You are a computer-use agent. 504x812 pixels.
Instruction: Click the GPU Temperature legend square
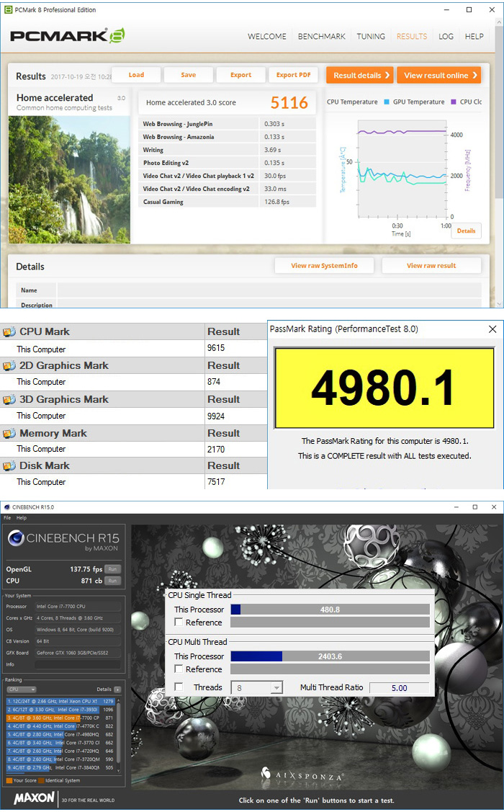[387, 102]
